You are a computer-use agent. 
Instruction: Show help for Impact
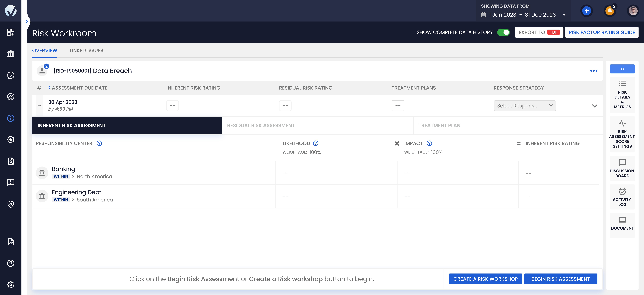point(429,143)
